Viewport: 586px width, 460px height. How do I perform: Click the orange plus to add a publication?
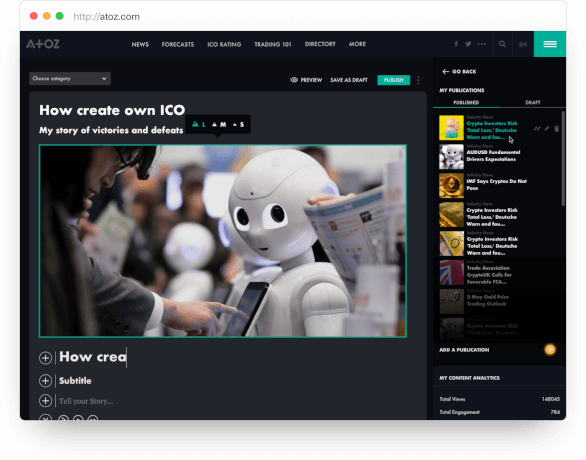coord(550,350)
